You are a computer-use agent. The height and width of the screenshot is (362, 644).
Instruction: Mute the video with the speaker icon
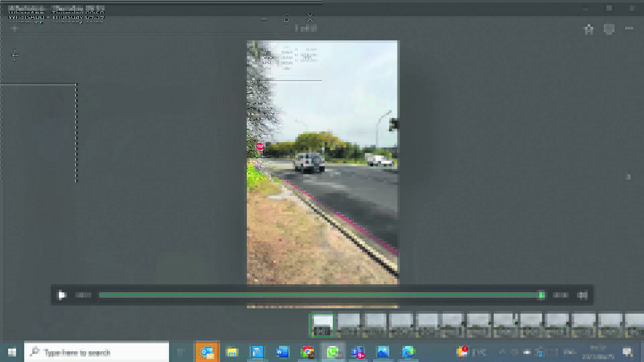point(582,295)
